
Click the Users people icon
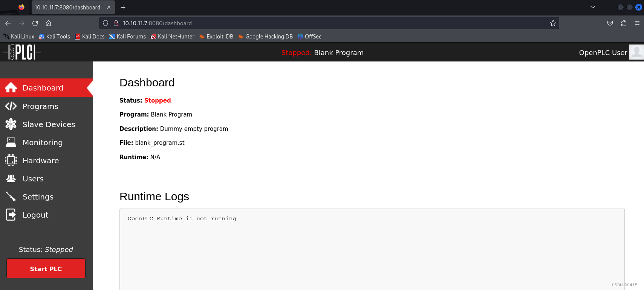(x=11, y=178)
